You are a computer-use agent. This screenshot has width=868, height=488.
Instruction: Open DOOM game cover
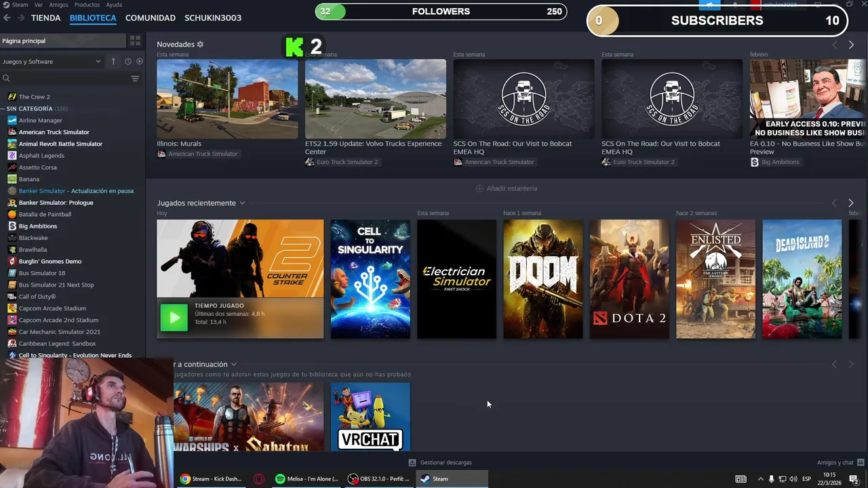543,279
